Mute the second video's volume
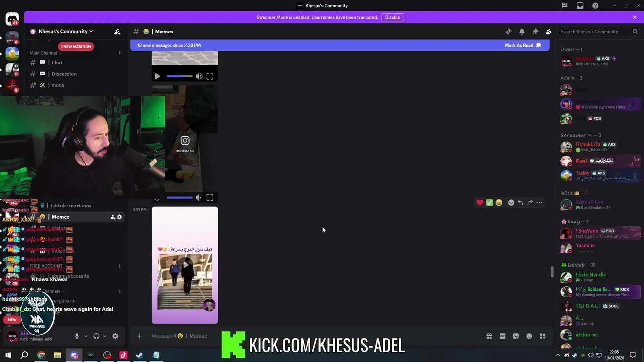Image resolution: width=644 pixels, height=362 pixels. coord(198,198)
